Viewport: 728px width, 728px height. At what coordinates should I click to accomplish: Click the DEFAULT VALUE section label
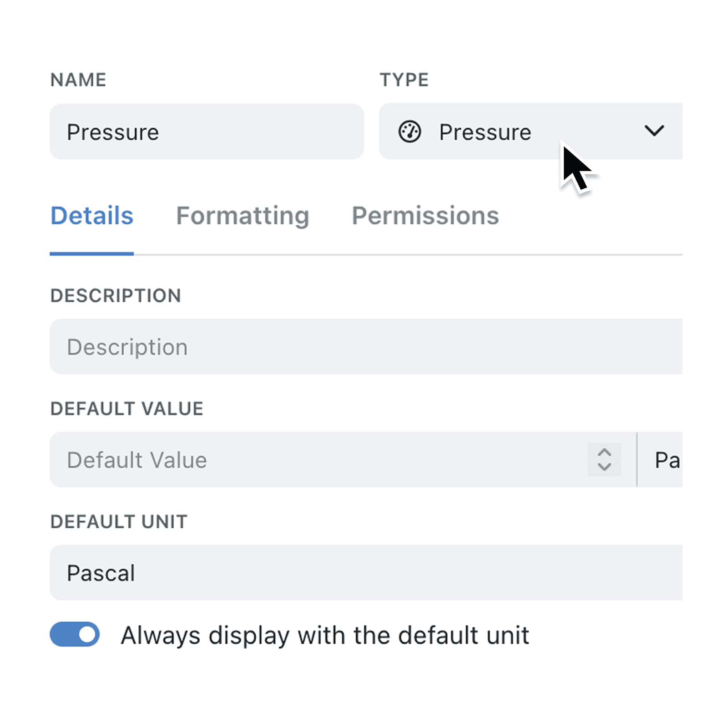[126, 409]
